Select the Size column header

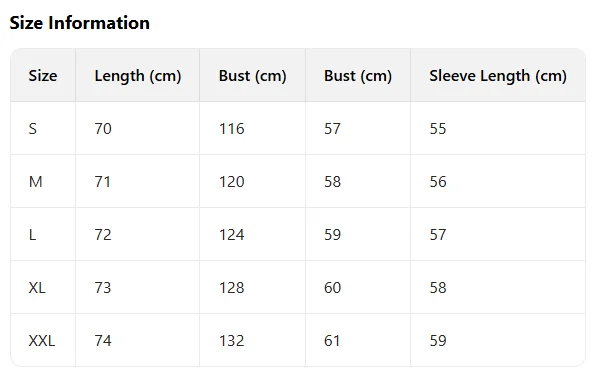point(43,75)
